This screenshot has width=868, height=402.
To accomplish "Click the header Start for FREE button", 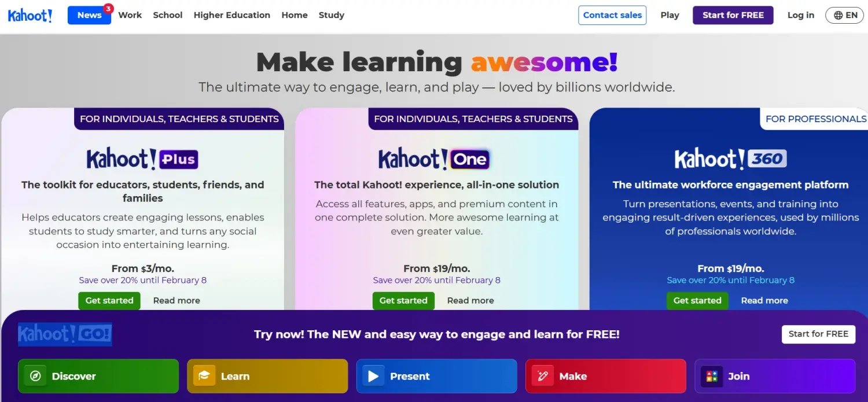I will click(733, 15).
